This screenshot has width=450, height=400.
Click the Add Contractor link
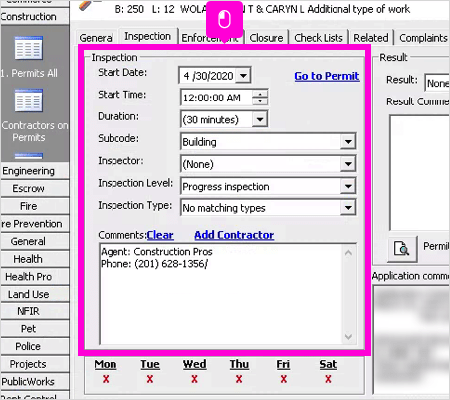[x=234, y=235]
